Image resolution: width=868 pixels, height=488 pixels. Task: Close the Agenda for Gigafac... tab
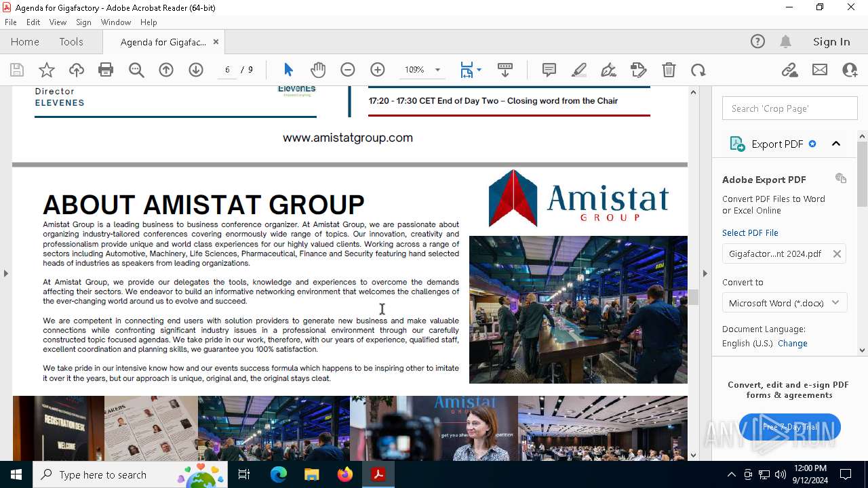tap(216, 42)
